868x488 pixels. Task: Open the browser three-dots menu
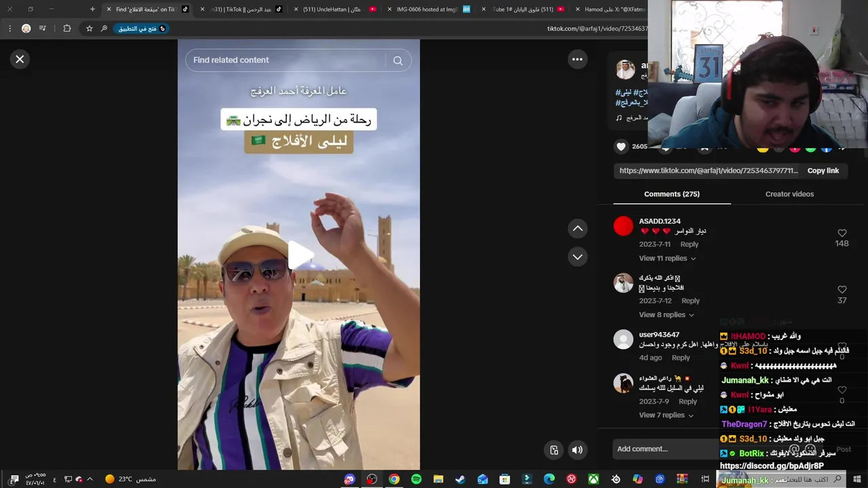click(x=9, y=28)
